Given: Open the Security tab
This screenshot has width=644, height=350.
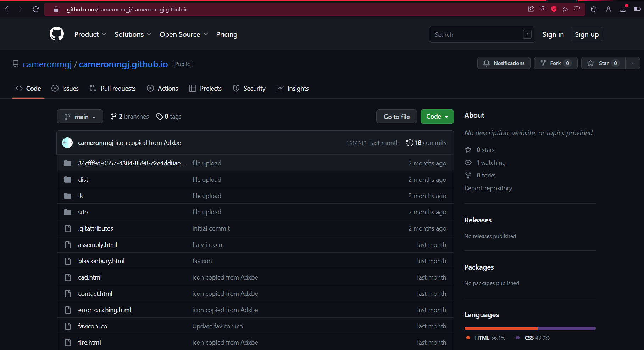Looking at the screenshot, I should tap(249, 89).
